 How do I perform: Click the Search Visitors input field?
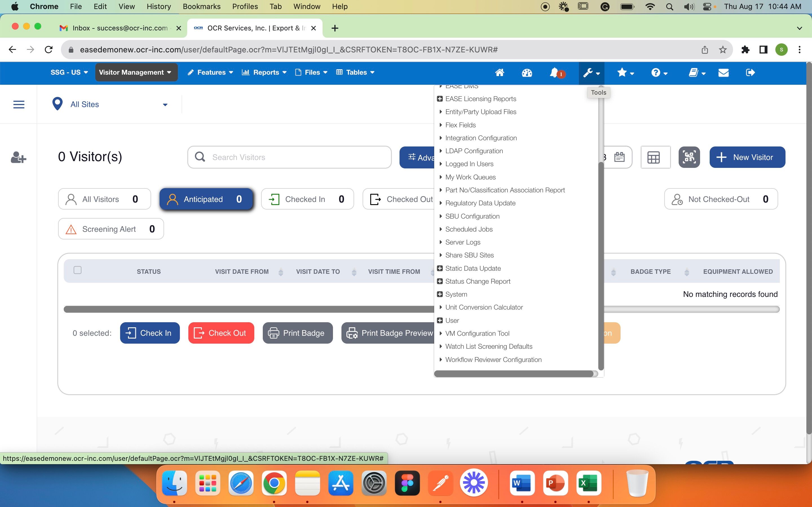[295, 157]
